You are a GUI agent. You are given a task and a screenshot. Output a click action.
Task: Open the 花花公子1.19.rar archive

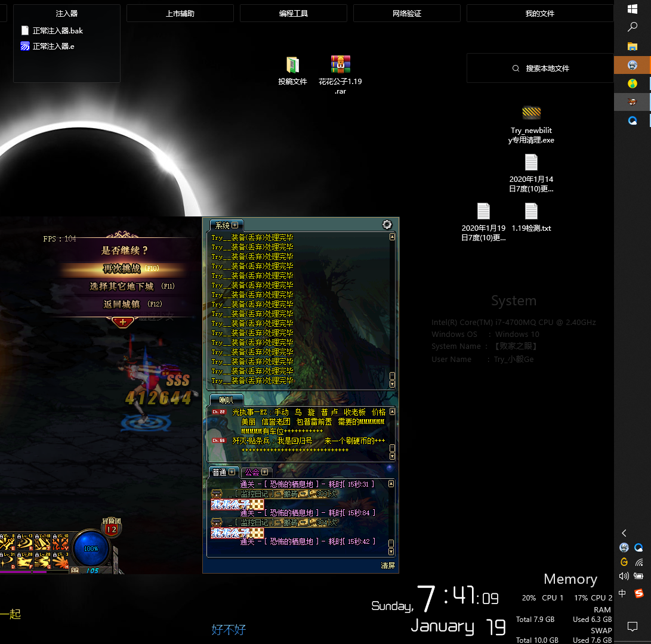click(x=340, y=65)
